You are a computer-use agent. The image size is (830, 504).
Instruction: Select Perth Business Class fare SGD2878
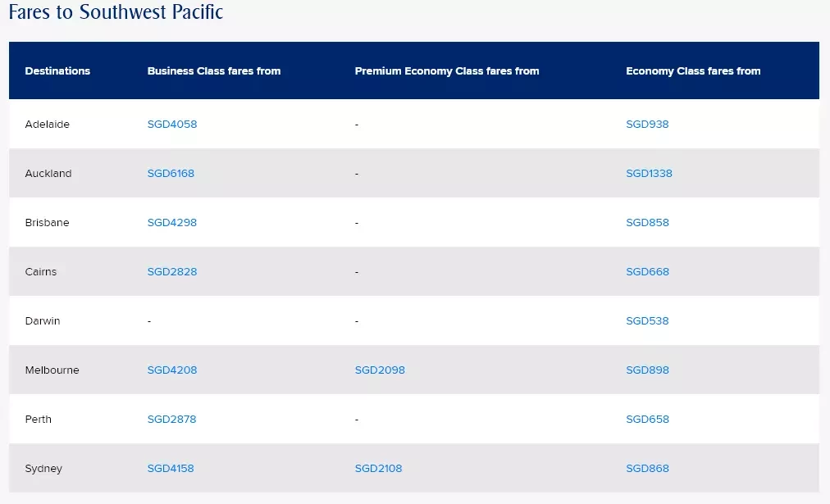pos(171,420)
